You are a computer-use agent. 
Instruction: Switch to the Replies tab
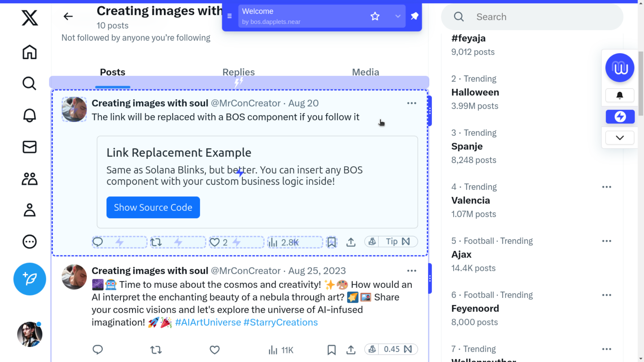point(238,72)
